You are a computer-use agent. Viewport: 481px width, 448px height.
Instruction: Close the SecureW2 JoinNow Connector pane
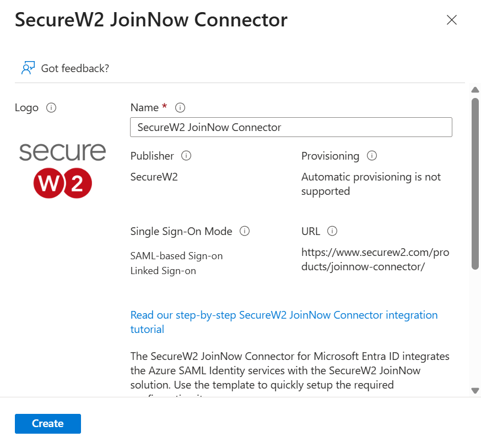pos(452,20)
